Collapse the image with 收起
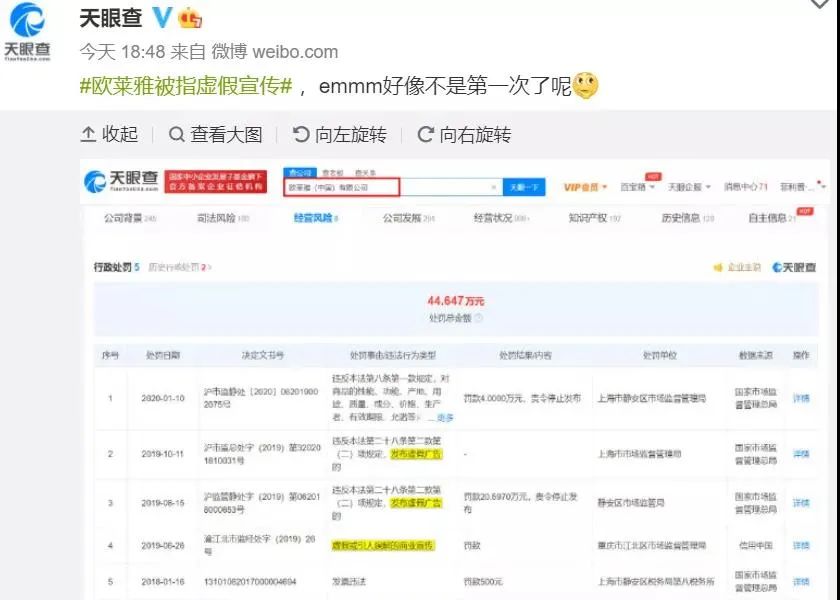Image resolution: width=840 pixels, height=600 pixels. (x=109, y=134)
